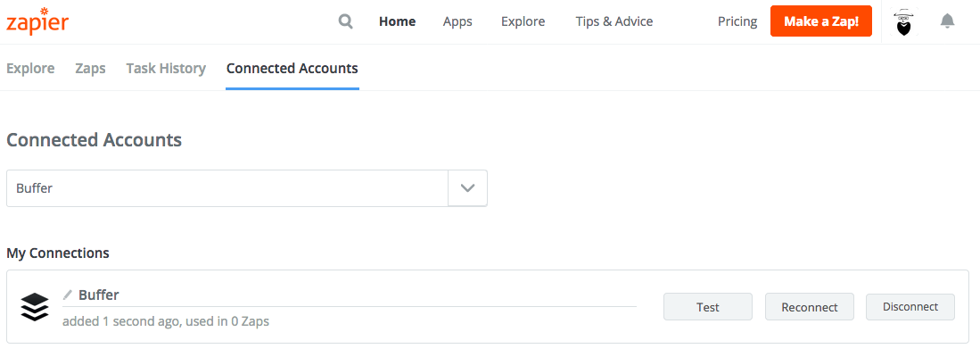
Task: Test the Buffer connection
Action: coord(707,307)
